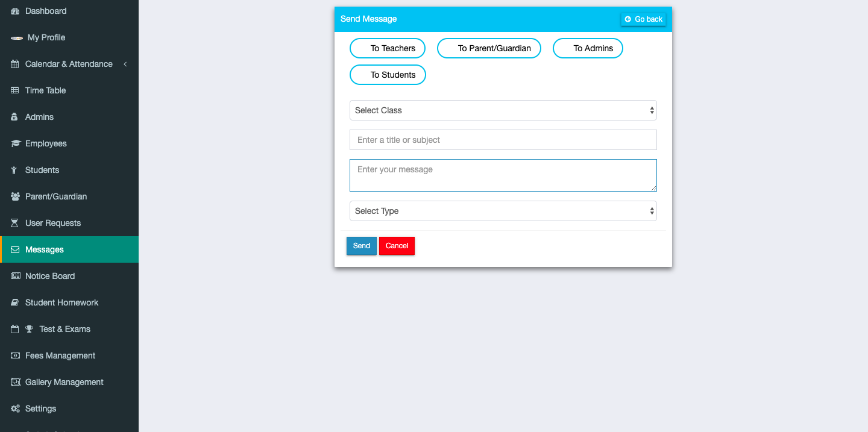Click the User Requests hourglass icon
This screenshot has width=868, height=432.
point(15,223)
